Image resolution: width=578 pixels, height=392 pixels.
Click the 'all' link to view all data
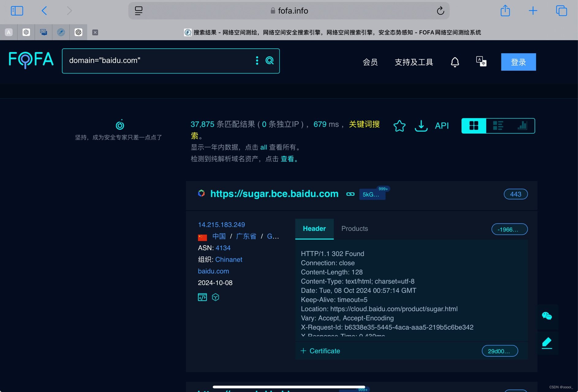263,147
